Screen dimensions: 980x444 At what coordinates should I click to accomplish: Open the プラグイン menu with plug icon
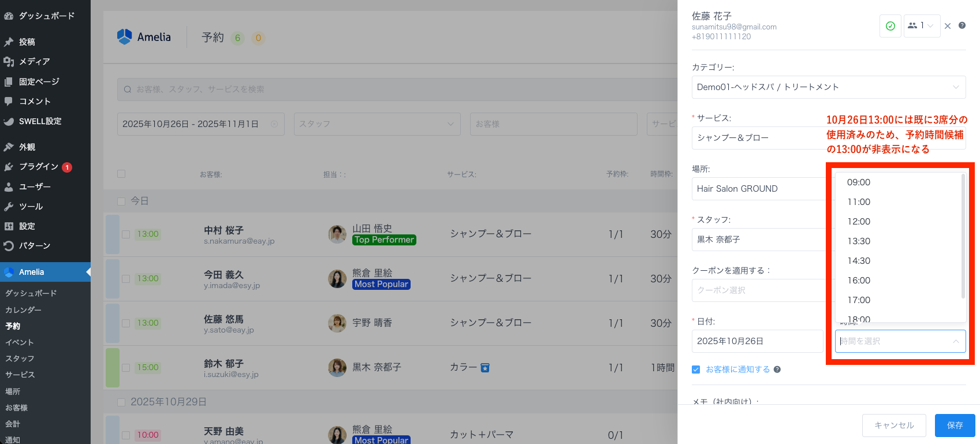9,167
